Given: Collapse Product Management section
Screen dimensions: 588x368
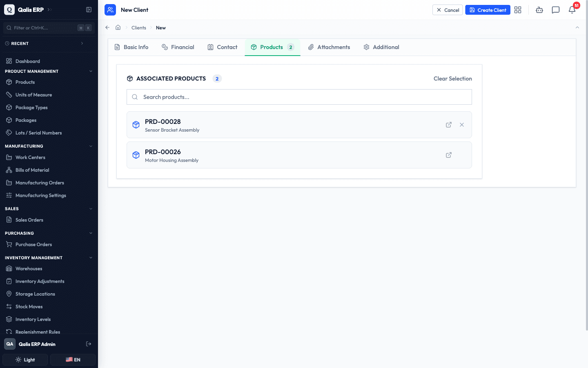Looking at the screenshot, I should click(x=91, y=71).
